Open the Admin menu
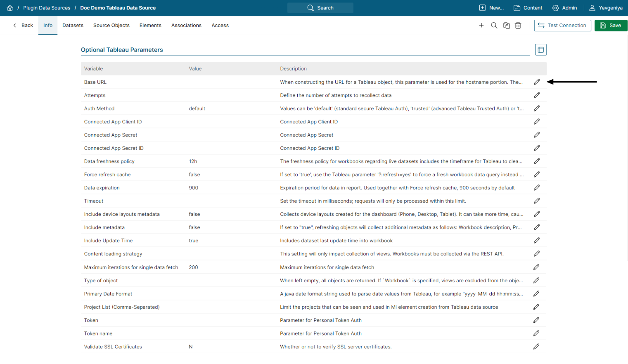The height and width of the screenshot is (364, 628). click(x=564, y=8)
